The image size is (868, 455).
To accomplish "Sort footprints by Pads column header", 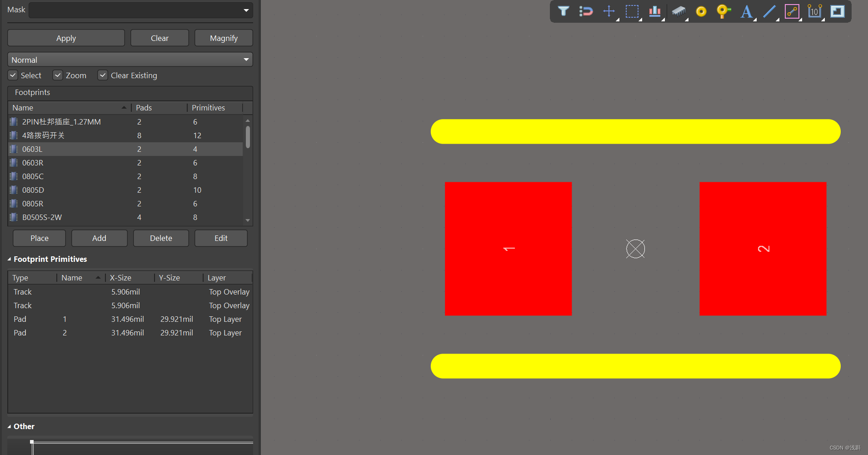I will 159,108.
